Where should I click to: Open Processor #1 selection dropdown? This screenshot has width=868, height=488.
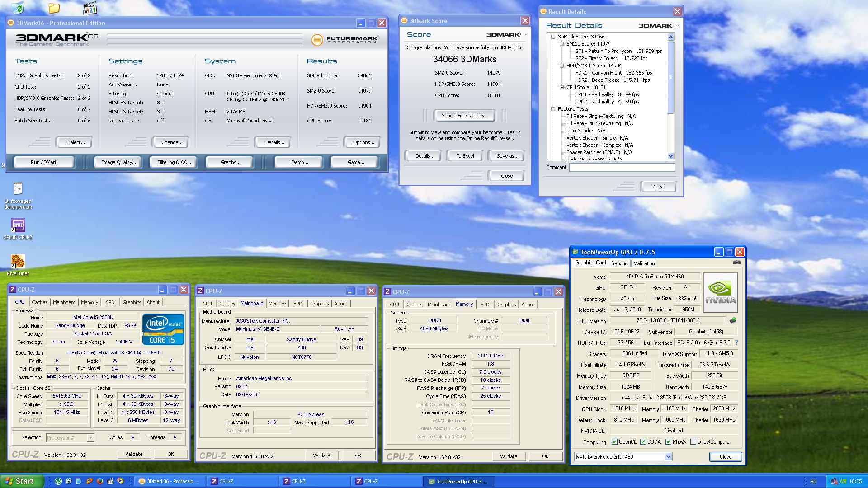click(x=90, y=437)
